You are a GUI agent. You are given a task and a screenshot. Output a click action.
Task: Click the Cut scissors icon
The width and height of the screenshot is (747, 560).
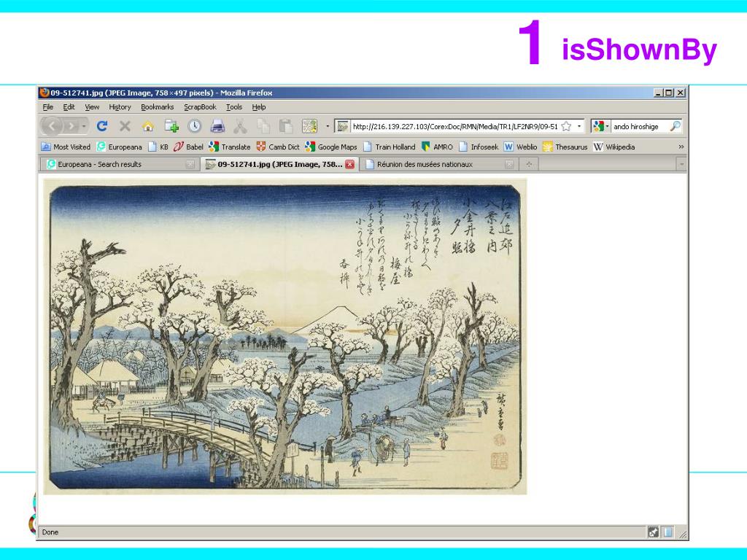(x=240, y=126)
